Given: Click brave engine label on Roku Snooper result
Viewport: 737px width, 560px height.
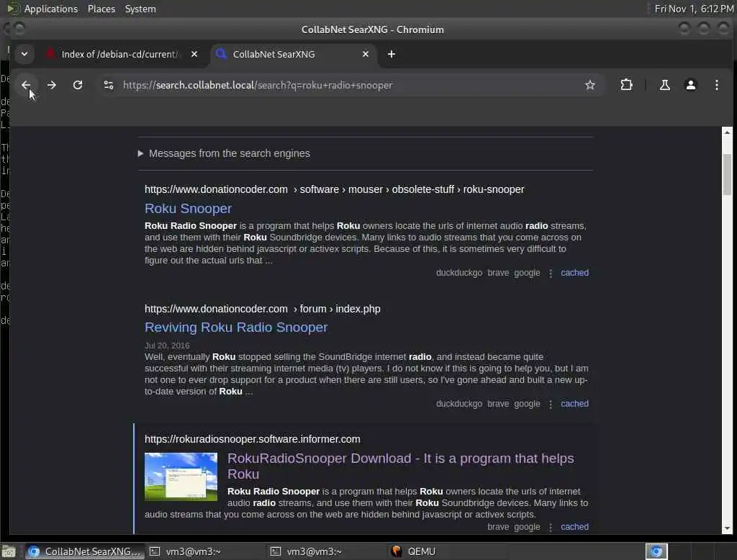Looking at the screenshot, I should click(498, 273).
